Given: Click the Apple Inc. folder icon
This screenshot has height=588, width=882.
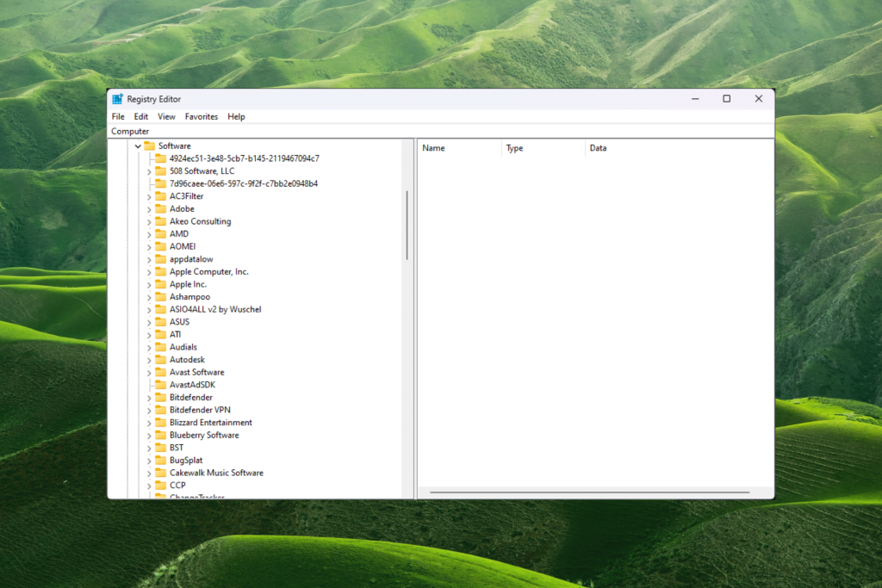Looking at the screenshot, I should 161,284.
